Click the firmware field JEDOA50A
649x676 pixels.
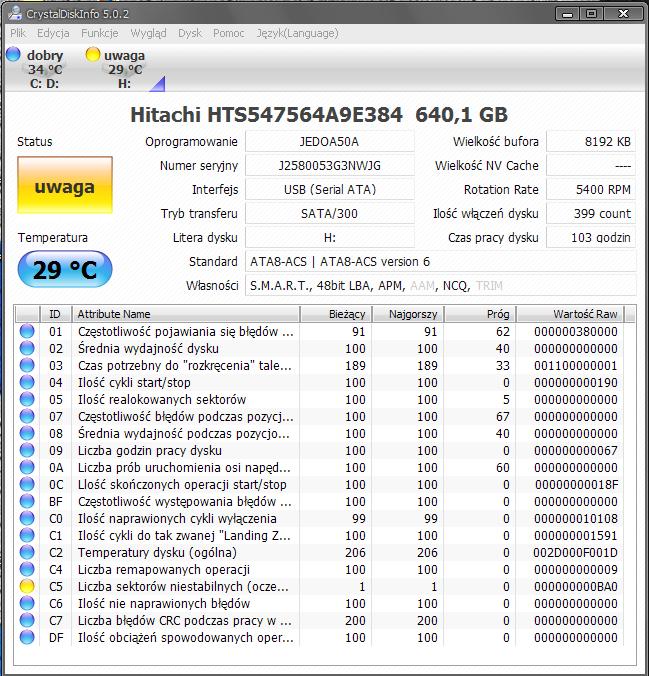click(x=329, y=141)
